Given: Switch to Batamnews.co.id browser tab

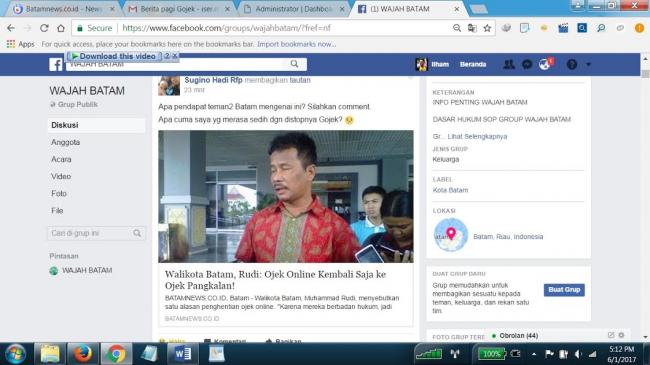Looking at the screenshot, I should coord(63,9).
